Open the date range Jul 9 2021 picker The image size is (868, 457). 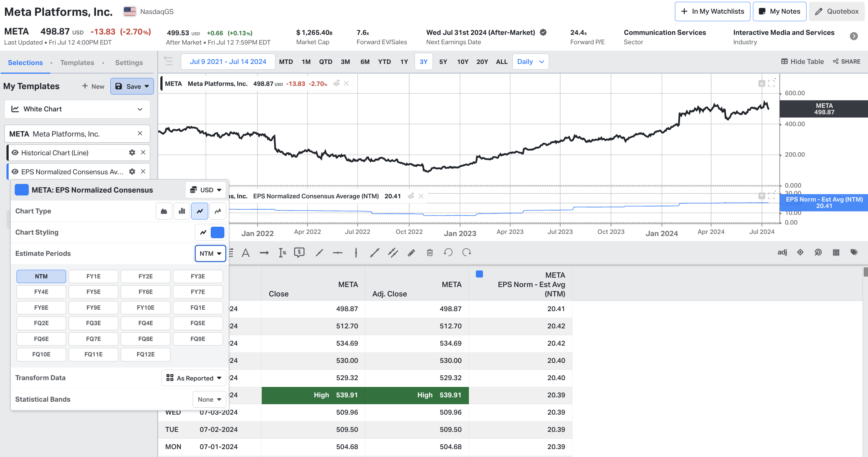[228, 61]
